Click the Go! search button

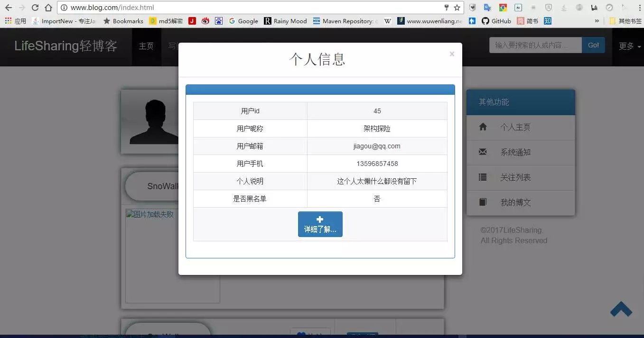593,45
